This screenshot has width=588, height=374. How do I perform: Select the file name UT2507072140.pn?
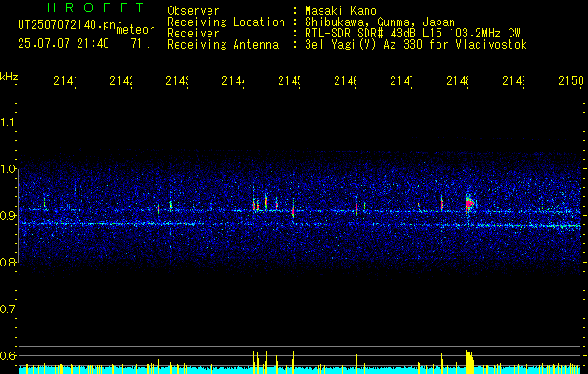(66, 25)
